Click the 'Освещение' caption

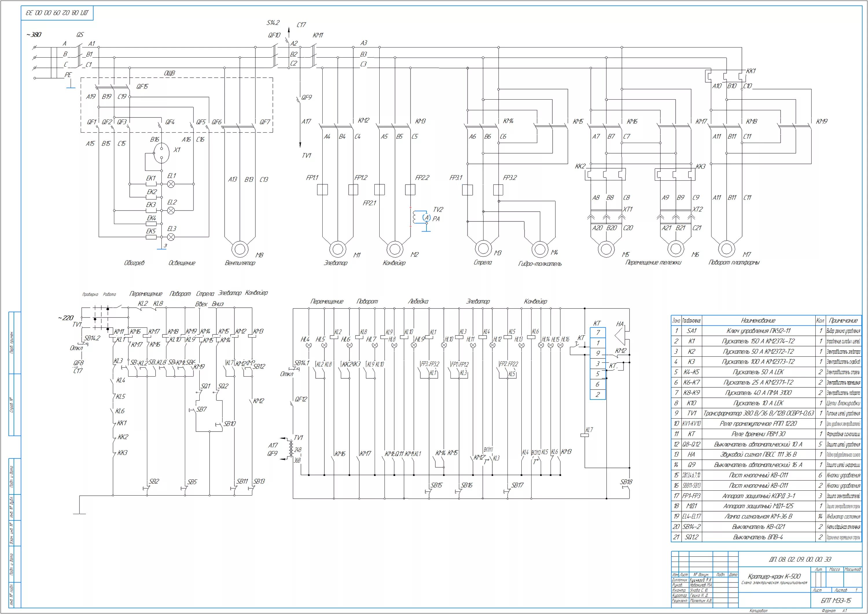click(182, 263)
